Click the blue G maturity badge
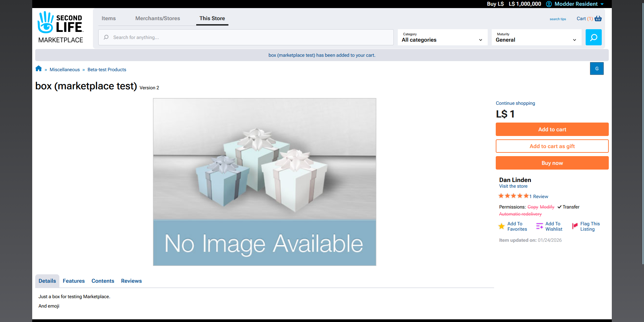This screenshot has width=644, height=322. pos(597,68)
